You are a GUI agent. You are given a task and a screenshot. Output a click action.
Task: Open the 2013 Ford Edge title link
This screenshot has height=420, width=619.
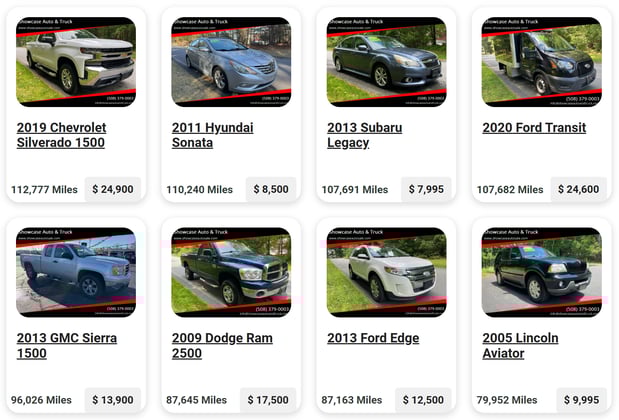tap(373, 338)
